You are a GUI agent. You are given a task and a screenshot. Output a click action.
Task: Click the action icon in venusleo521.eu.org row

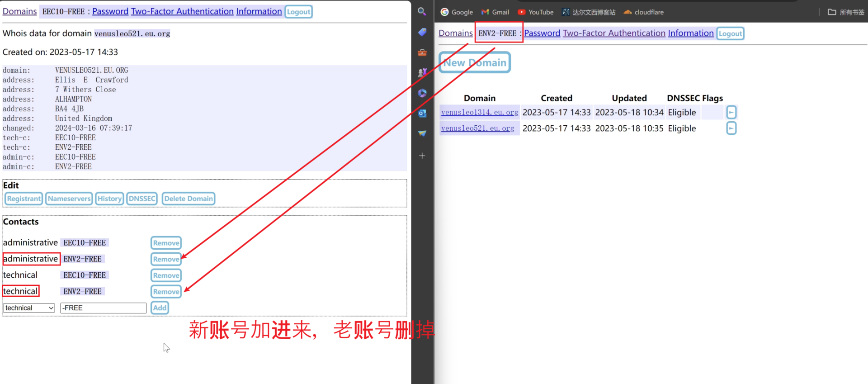[x=731, y=128]
